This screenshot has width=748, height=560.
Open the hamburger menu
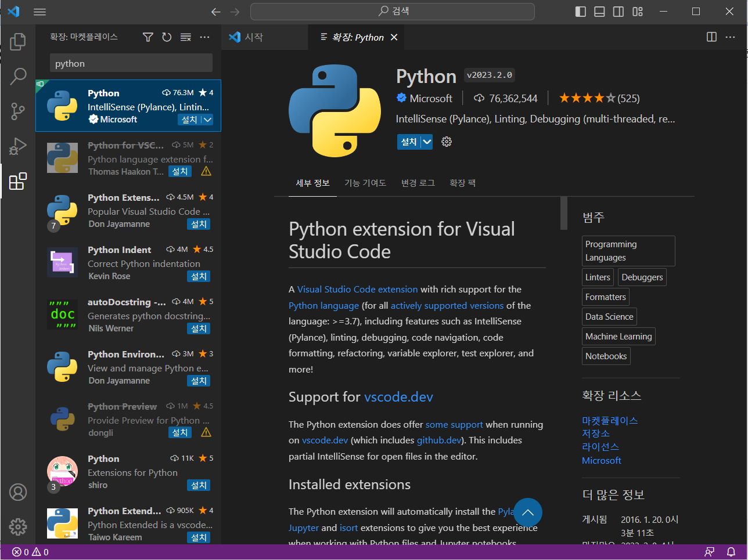click(39, 12)
